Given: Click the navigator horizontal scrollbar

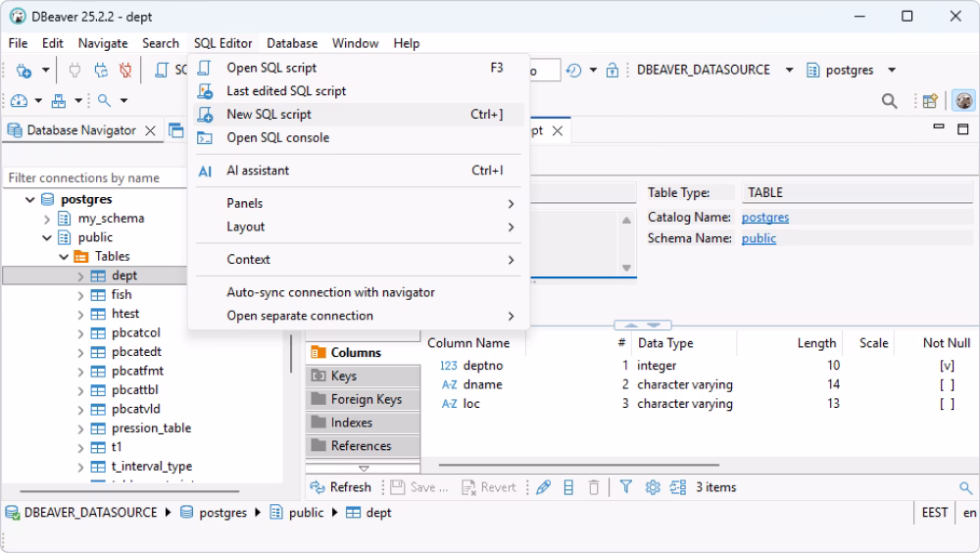Looking at the screenshot, I should [x=129, y=491].
